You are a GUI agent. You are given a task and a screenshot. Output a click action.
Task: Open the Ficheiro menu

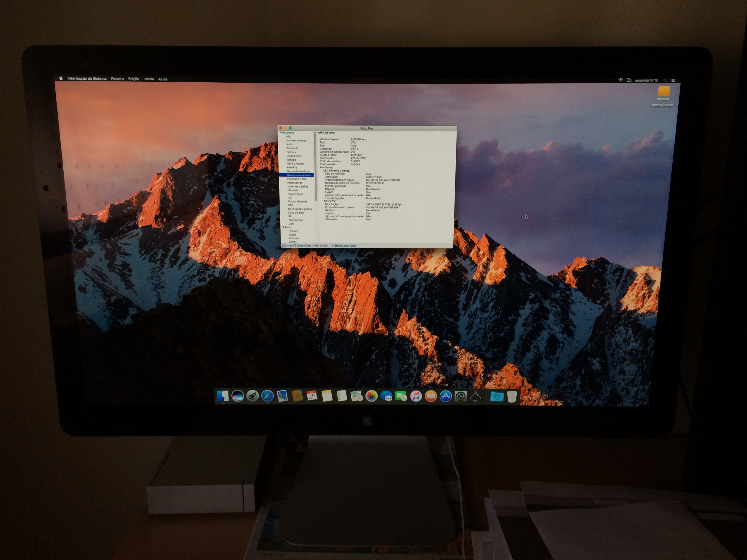(x=117, y=79)
